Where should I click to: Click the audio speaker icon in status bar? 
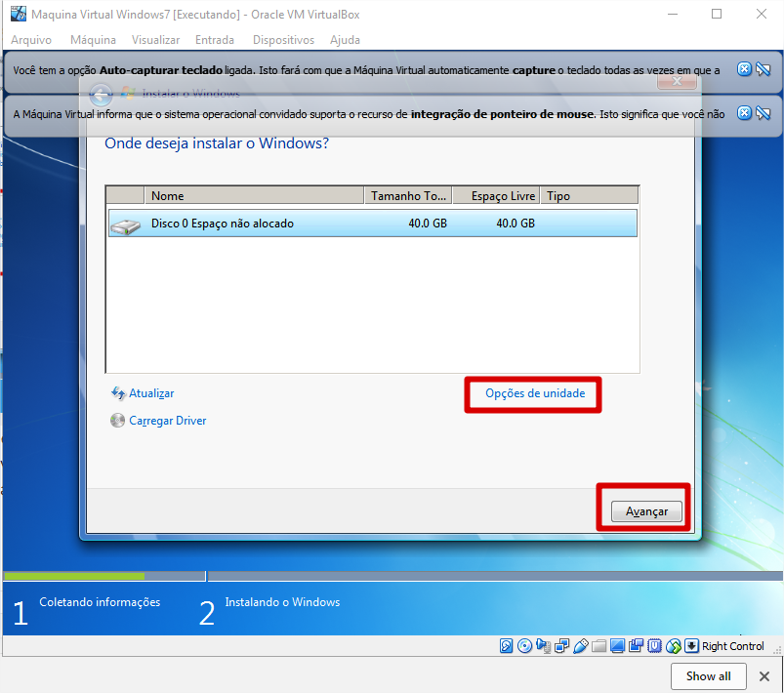[x=543, y=646]
